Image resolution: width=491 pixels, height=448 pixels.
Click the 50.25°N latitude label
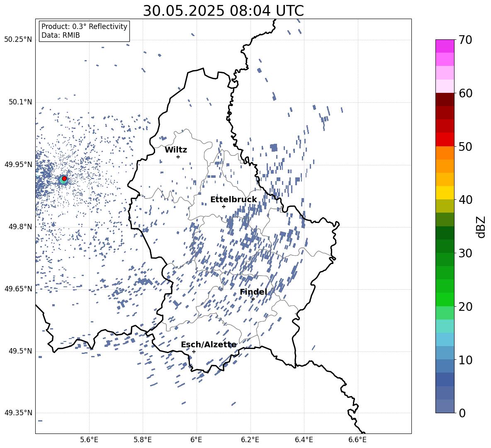[18, 40]
